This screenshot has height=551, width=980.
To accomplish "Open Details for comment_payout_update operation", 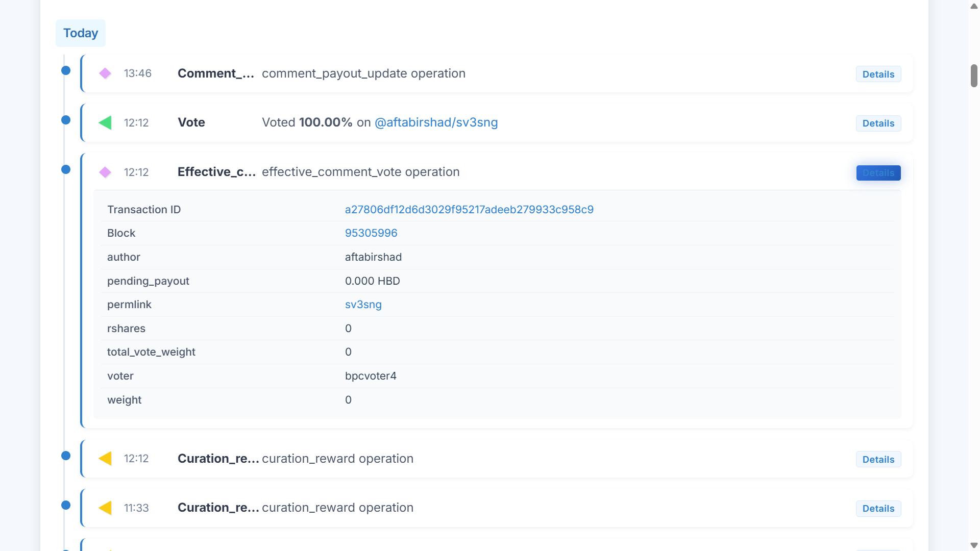I will (878, 74).
